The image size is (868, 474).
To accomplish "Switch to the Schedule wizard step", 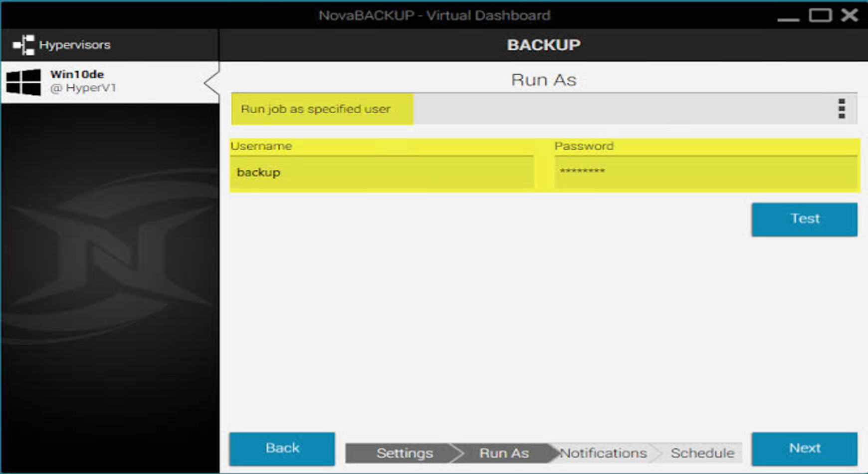I will (702, 453).
